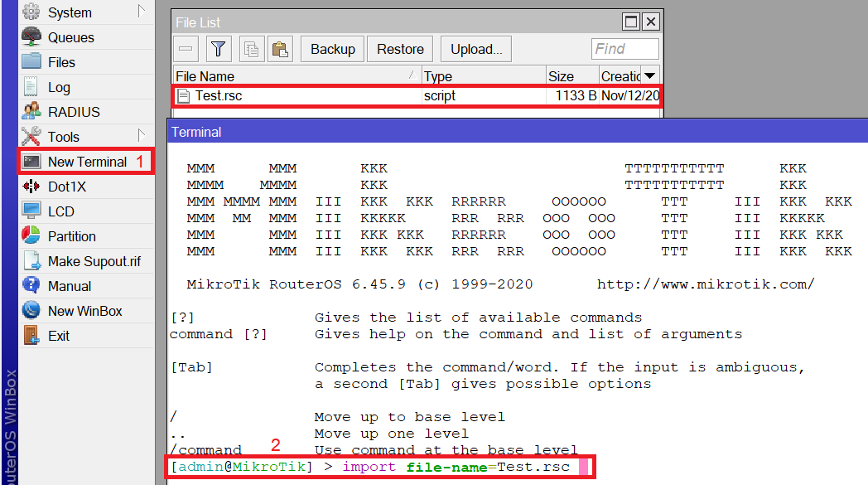This screenshot has width=868, height=485.
Task: Click the Manual help icon
Action: [31, 285]
